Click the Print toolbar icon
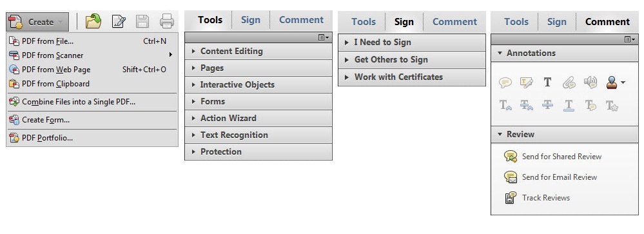644x234 pixels. click(x=167, y=21)
